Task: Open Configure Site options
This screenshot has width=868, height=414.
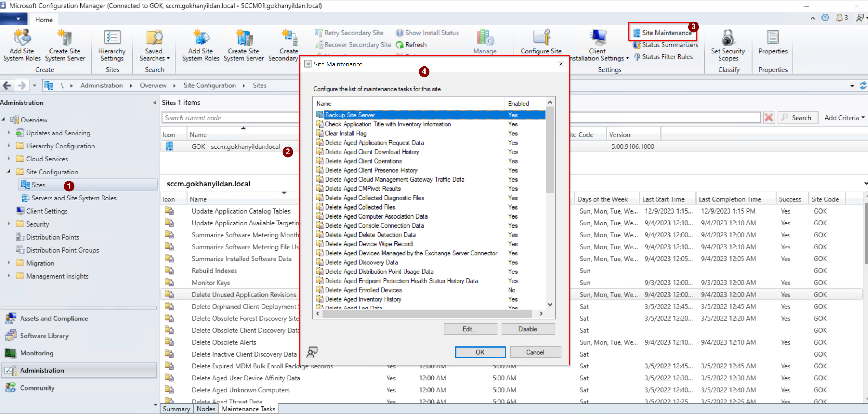Action: pyautogui.click(x=541, y=42)
